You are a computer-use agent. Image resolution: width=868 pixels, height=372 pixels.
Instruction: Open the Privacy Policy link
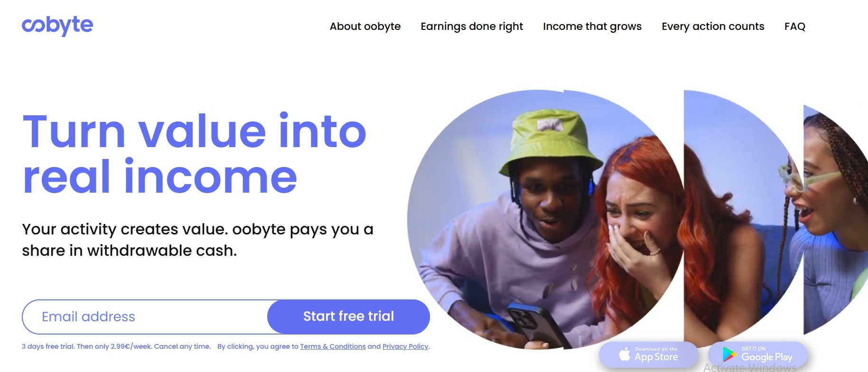coord(405,346)
